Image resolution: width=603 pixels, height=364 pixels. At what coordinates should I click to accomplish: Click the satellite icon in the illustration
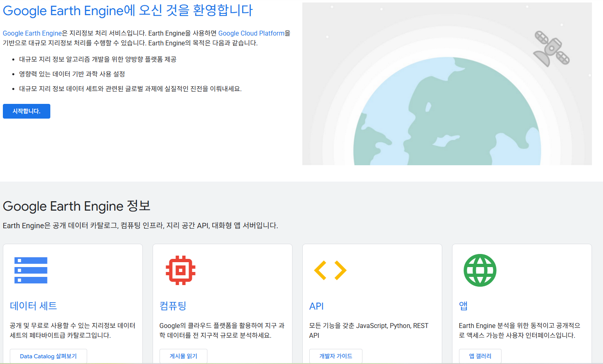tap(551, 49)
